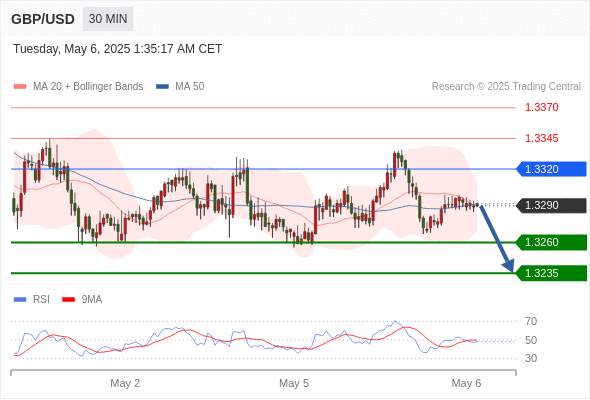This screenshot has height=400, width=590.
Task: Click the MA 50 blue legend swatch
Action: point(162,87)
